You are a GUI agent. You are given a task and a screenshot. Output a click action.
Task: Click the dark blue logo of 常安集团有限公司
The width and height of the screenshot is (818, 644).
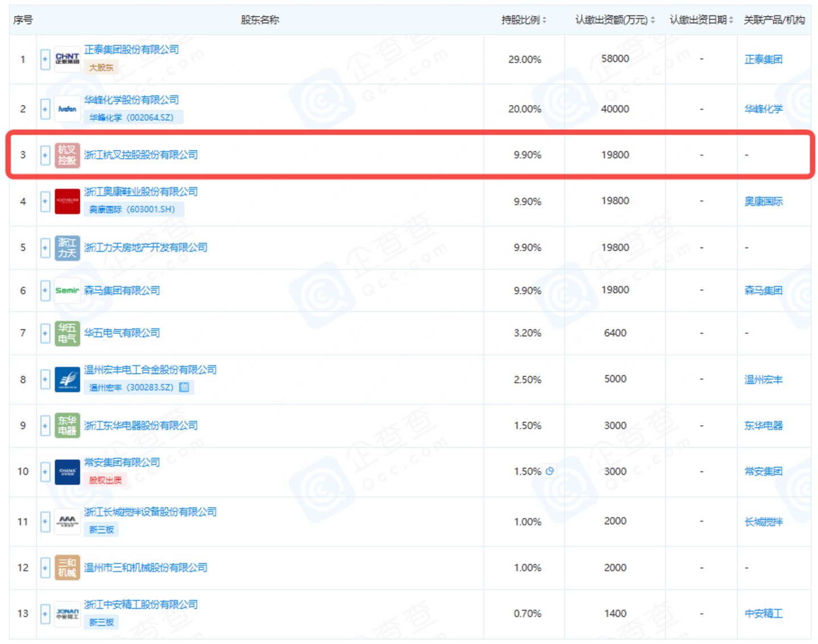pyautogui.click(x=67, y=472)
